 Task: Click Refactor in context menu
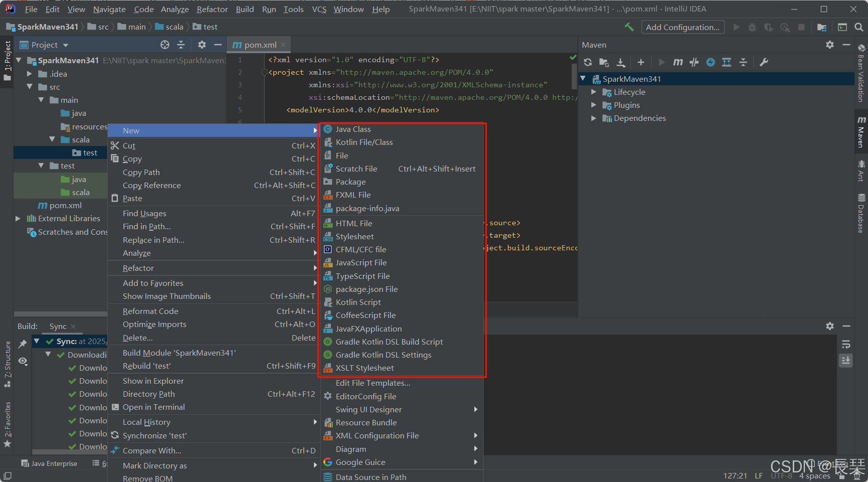(214, 268)
